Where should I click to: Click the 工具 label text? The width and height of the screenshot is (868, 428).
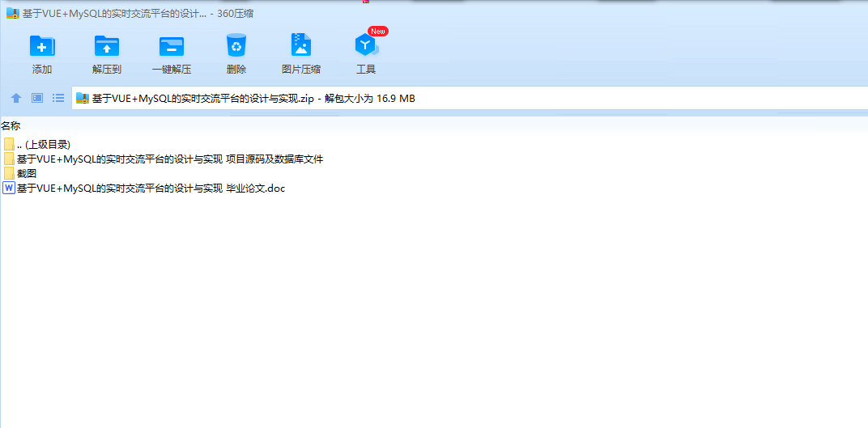tap(366, 70)
